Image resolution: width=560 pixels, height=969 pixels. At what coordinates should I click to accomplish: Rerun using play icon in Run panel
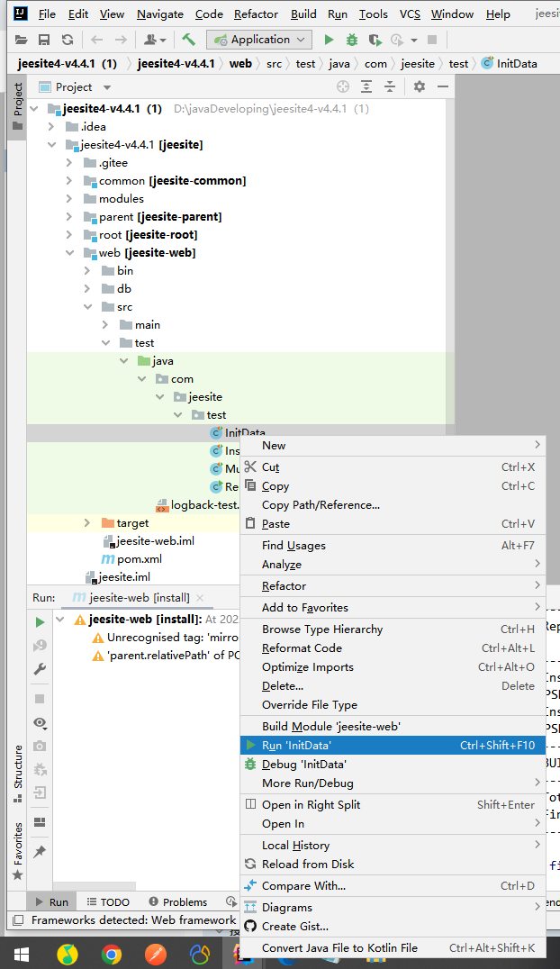pos(41,622)
